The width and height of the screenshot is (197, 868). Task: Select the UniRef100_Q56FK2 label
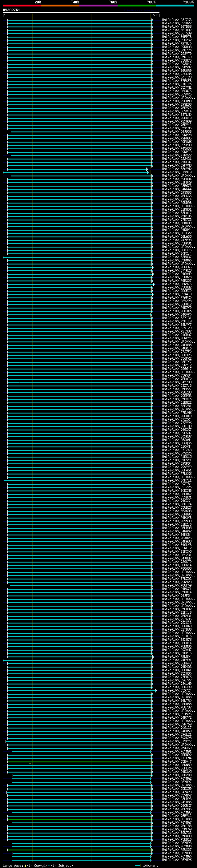click(177, 358)
